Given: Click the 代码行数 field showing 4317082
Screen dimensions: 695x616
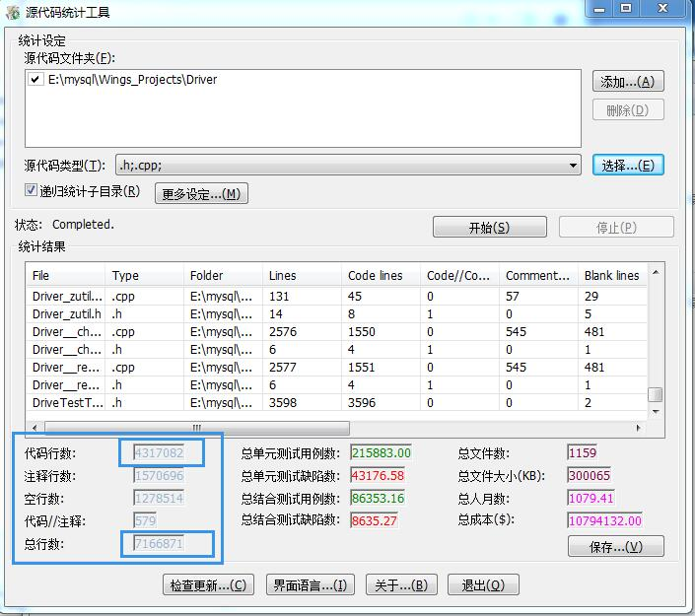Looking at the screenshot, I should (x=159, y=452).
